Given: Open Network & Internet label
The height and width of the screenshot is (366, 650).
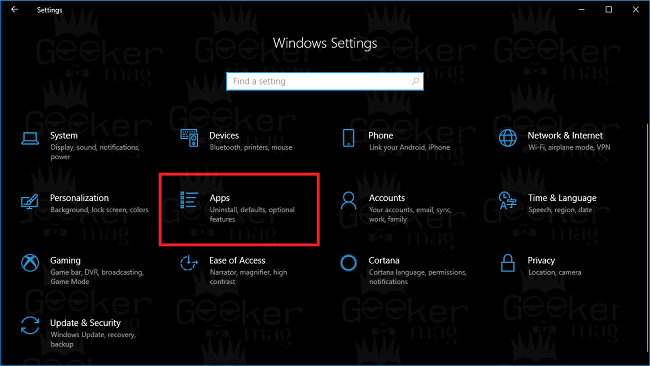Looking at the screenshot, I should click(x=565, y=136).
